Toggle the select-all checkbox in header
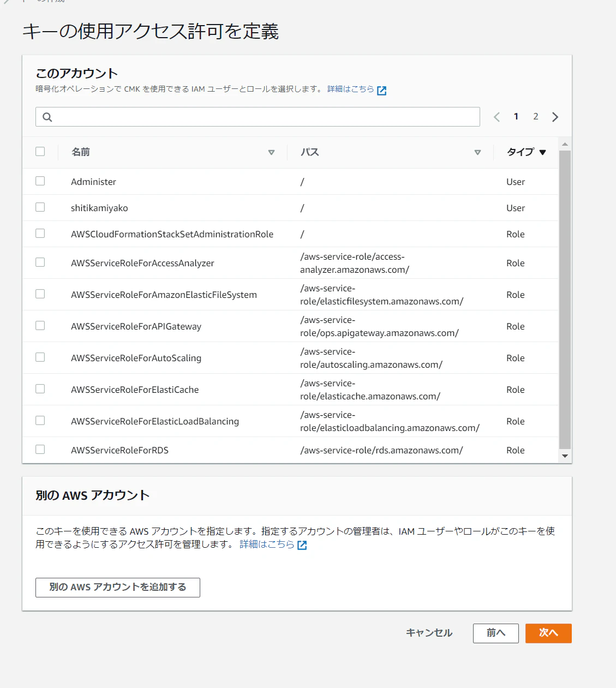Image resolution: width=616 pixels, height=688 pixels. click(40, 152)
